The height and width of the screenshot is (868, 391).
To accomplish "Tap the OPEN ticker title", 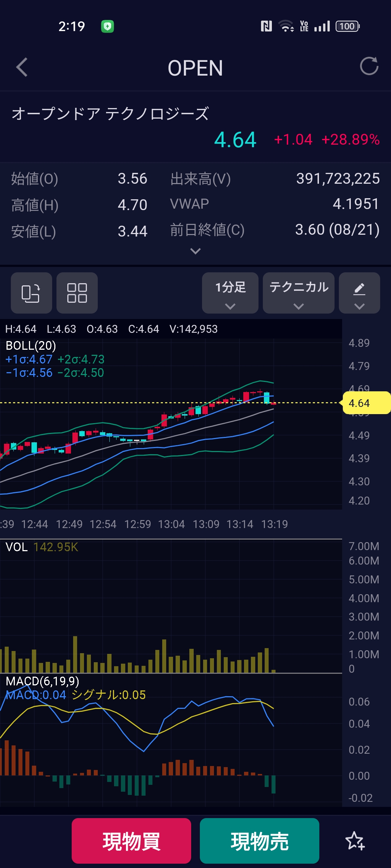I will (x=195, y=68).
